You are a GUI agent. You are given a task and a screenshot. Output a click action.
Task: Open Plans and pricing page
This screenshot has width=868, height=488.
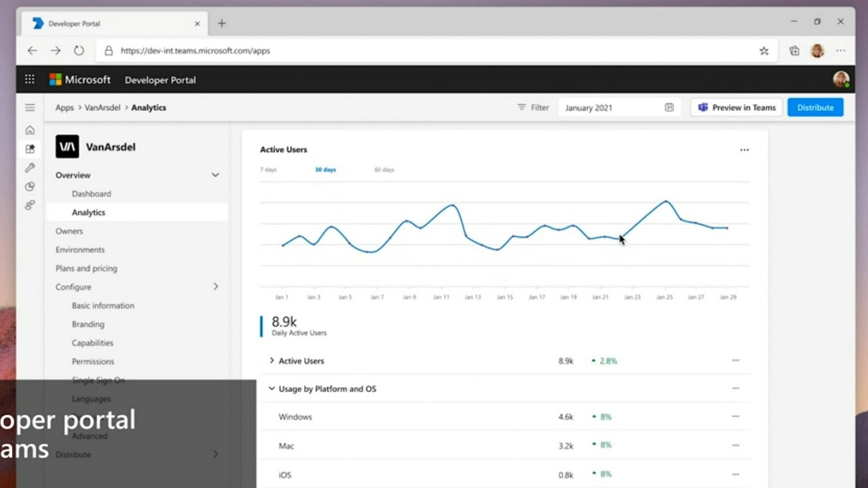86,268
